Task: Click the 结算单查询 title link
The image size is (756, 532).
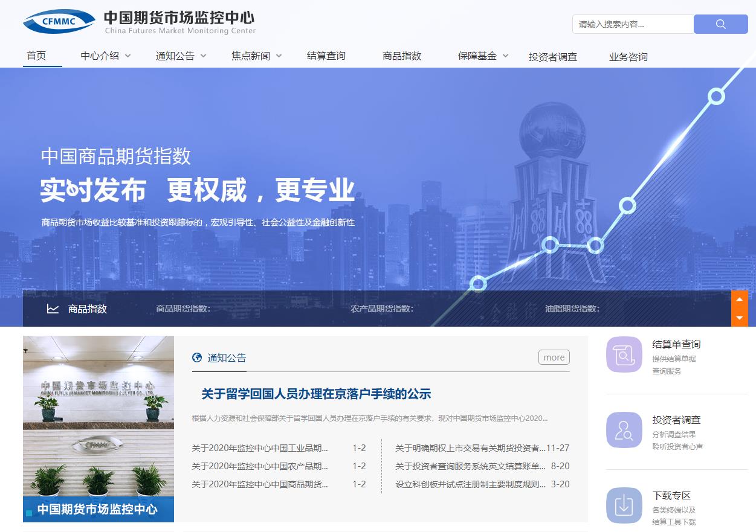Action: coord(676,344)
